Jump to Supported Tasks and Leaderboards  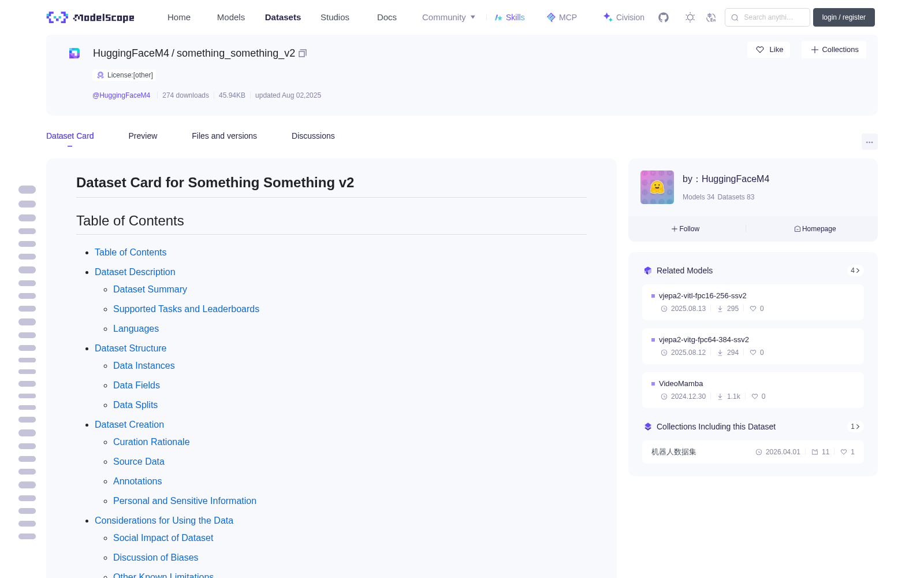click(186, 309)
